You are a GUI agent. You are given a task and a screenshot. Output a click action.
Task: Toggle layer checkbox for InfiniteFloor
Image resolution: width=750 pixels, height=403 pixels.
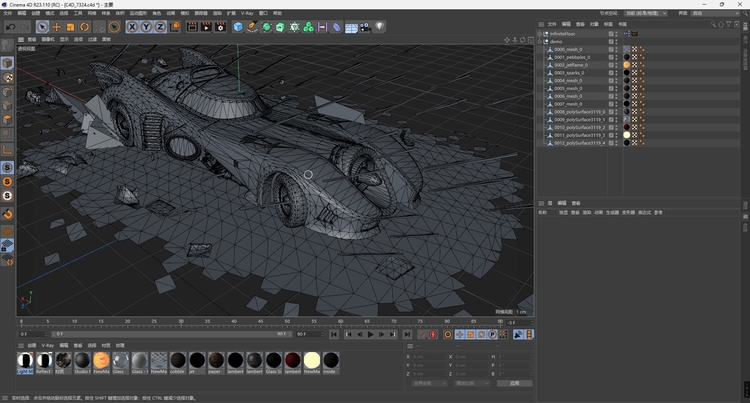pyautogui.click(x=611, y=34)
